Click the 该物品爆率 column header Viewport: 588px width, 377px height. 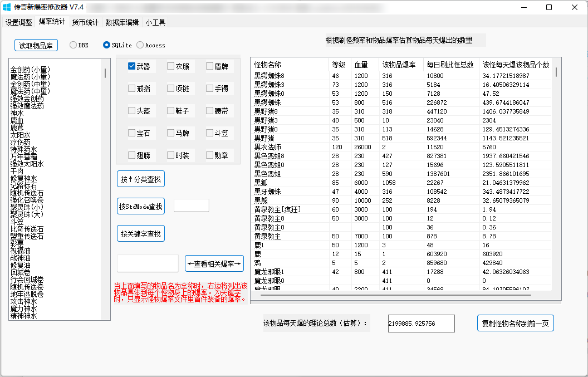pyautogui.click(x=399, y=65)
